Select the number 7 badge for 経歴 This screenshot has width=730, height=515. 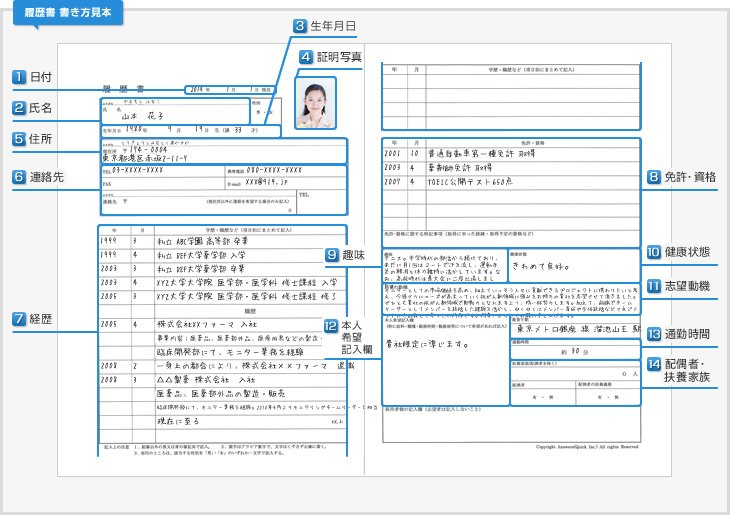click(x=18, y=319)
